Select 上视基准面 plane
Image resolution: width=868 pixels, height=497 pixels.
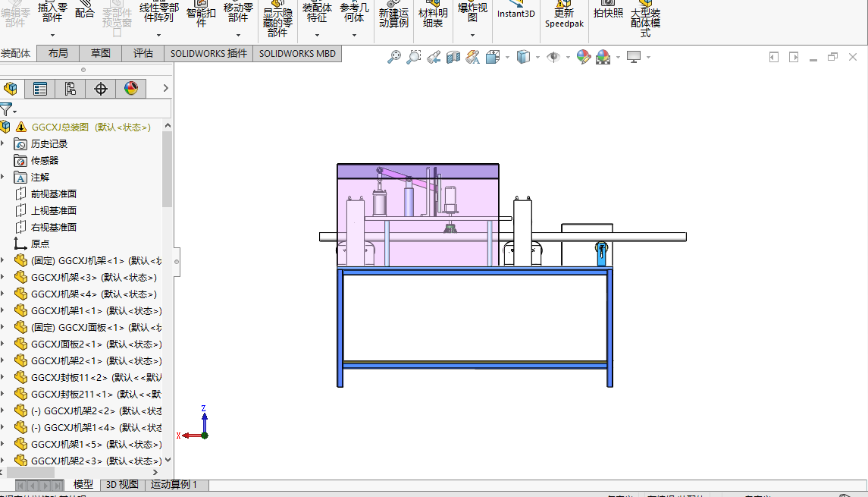click(54, 210)
